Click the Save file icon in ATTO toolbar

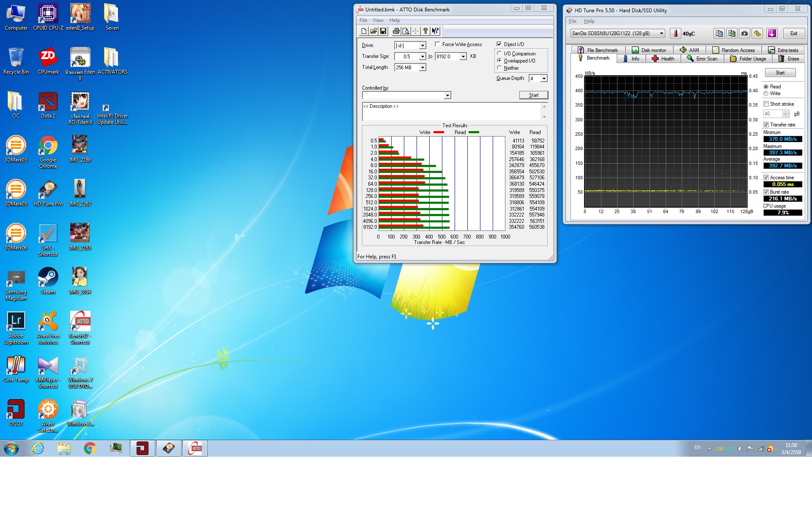point(383,31)
